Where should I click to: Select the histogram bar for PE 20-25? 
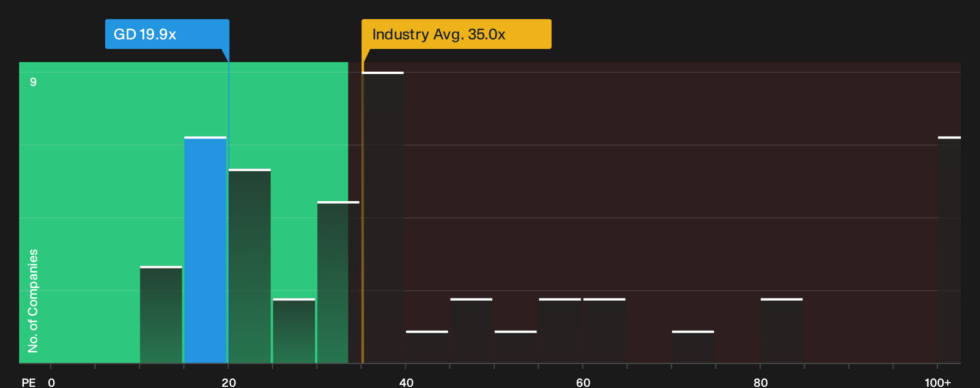(250, 266)
